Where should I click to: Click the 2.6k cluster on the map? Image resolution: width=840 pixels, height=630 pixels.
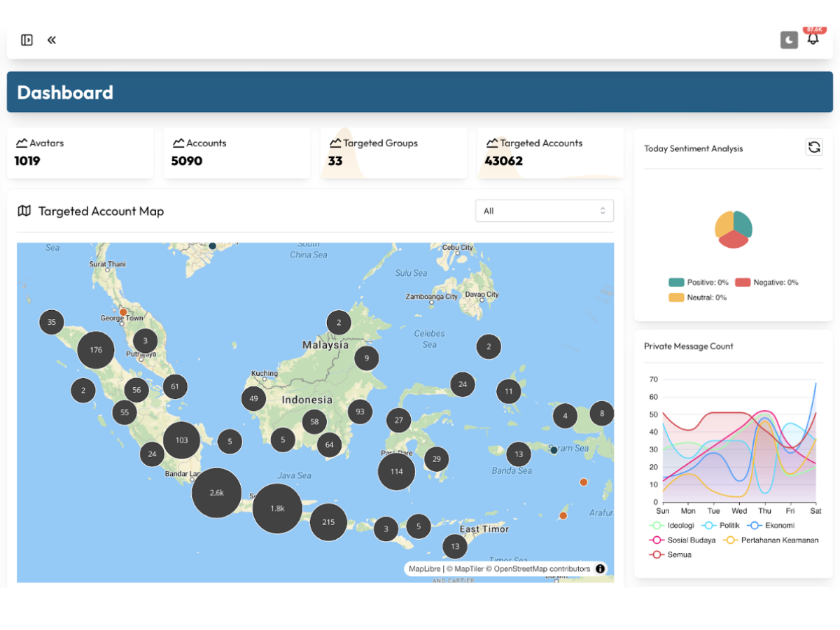tap(216, 493)
